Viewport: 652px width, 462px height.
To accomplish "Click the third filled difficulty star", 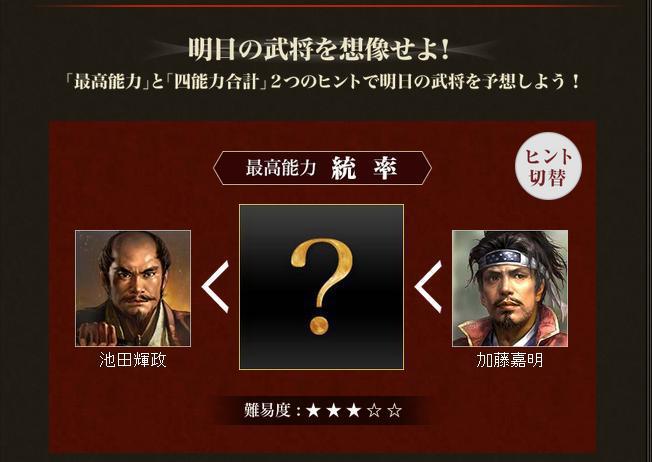I will pos(354,411).
